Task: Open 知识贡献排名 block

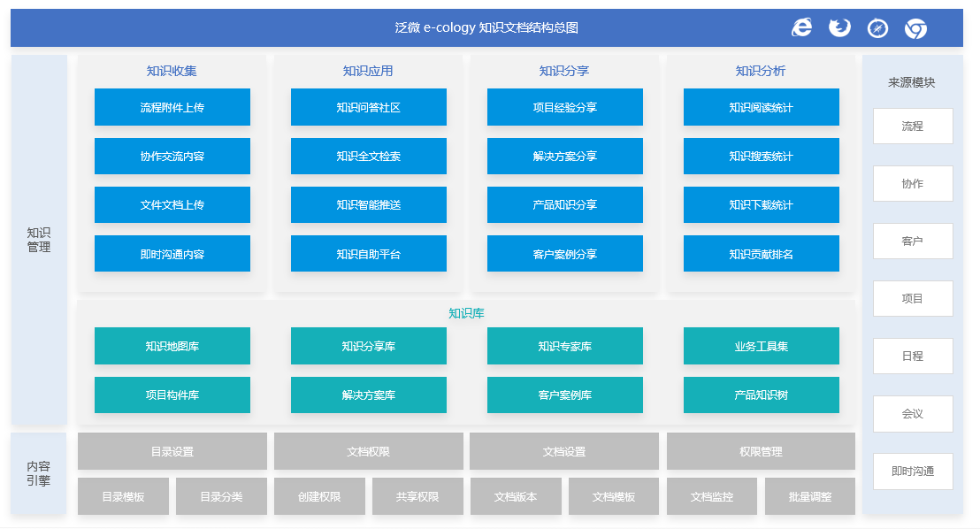Action: pyautogui.click(x=762, y=253)
